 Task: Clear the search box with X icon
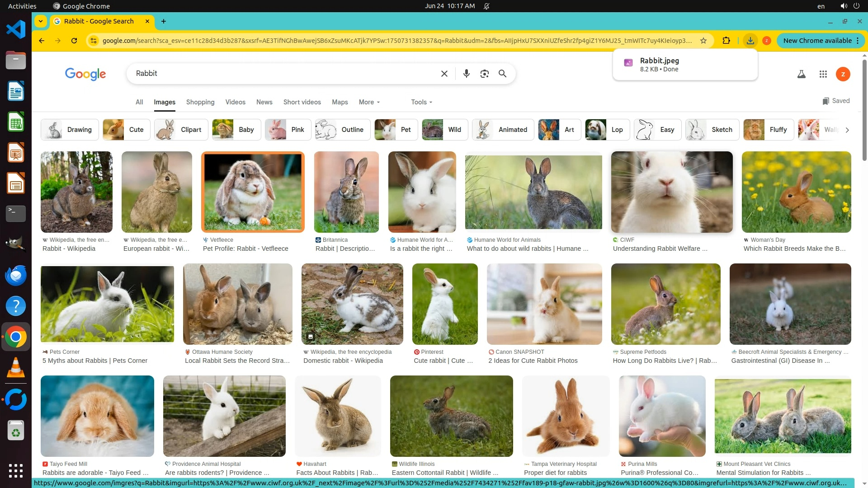pyautogui.click(x=444, y=74)
